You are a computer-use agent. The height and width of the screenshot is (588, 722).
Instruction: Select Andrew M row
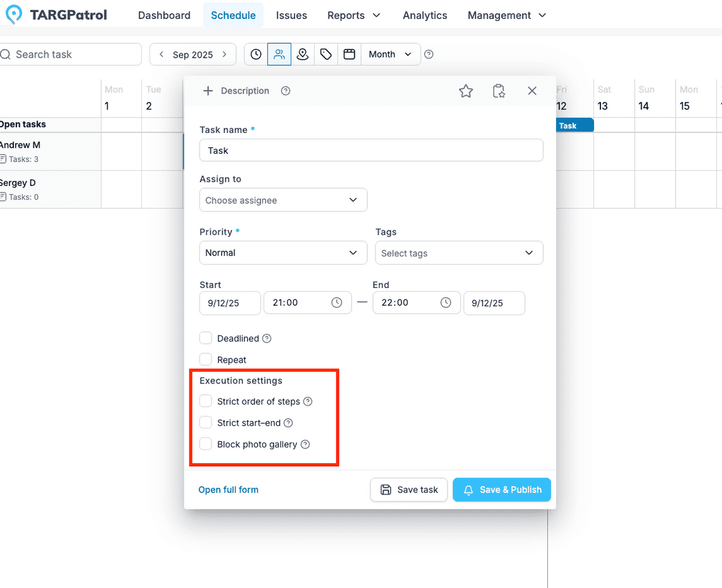pos(50,151)
